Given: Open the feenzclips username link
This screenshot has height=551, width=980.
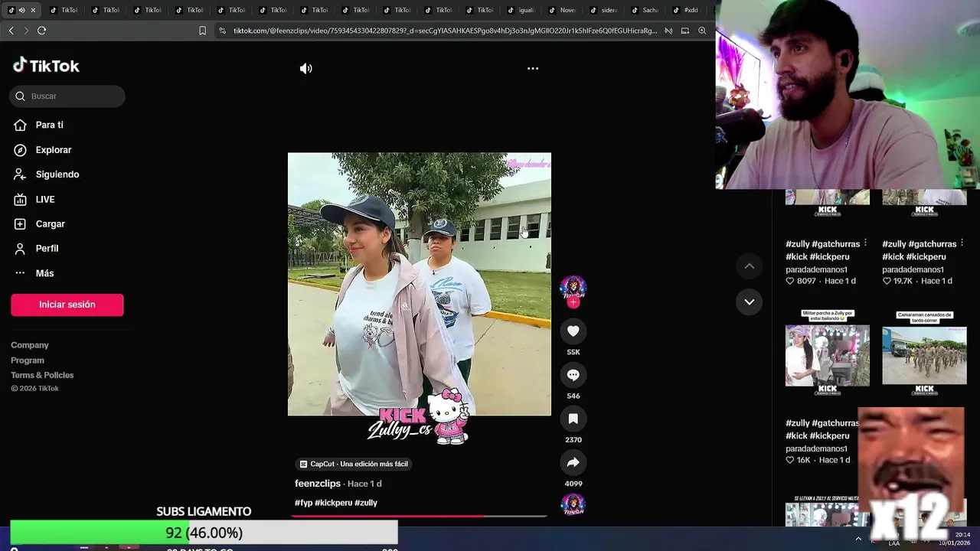Looking at the screenshot, I should (318, 484).
